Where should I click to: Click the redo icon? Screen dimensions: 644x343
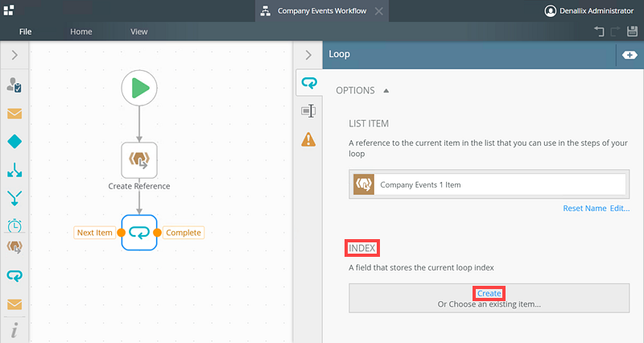[x=615, y=31]
